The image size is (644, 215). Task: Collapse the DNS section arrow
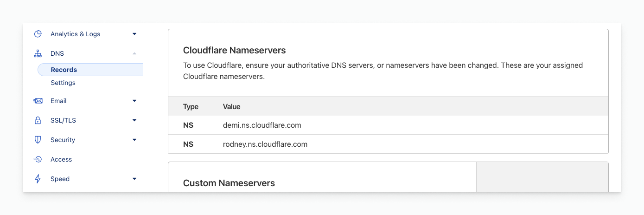134,53
